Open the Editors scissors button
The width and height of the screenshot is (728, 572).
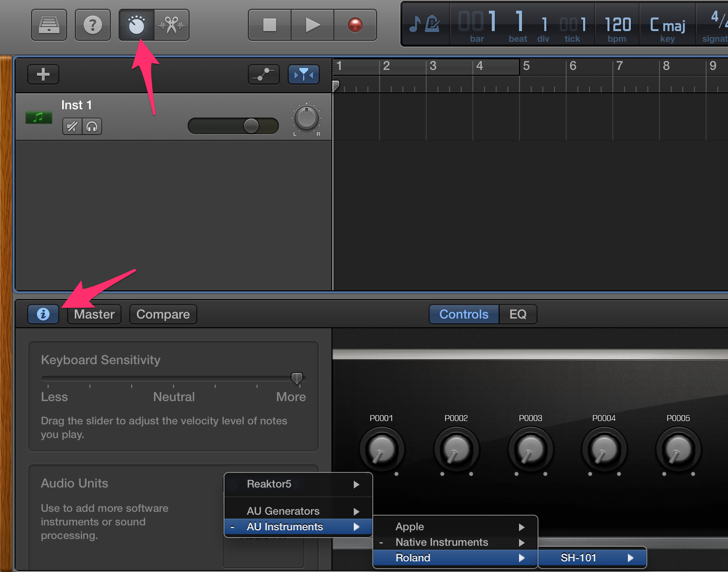[172, 25]
